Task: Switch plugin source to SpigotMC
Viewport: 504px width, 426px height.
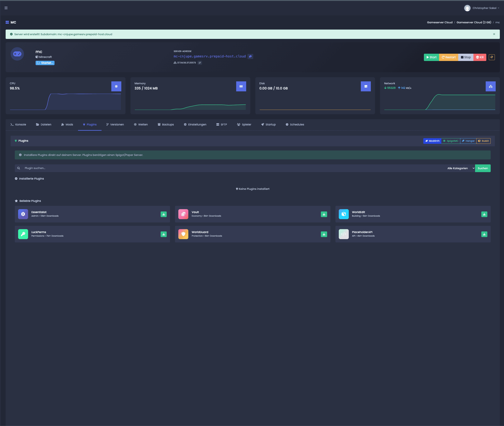Action: [451, 141]
